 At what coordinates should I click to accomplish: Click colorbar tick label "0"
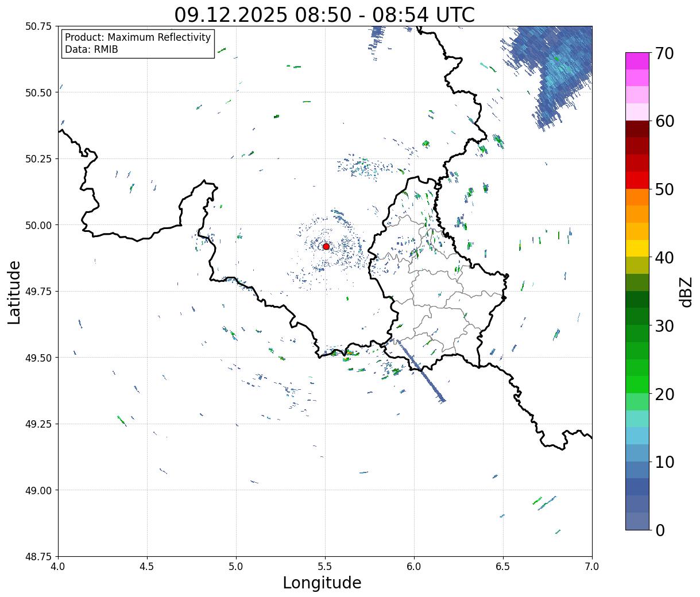(x=659, y=530)
